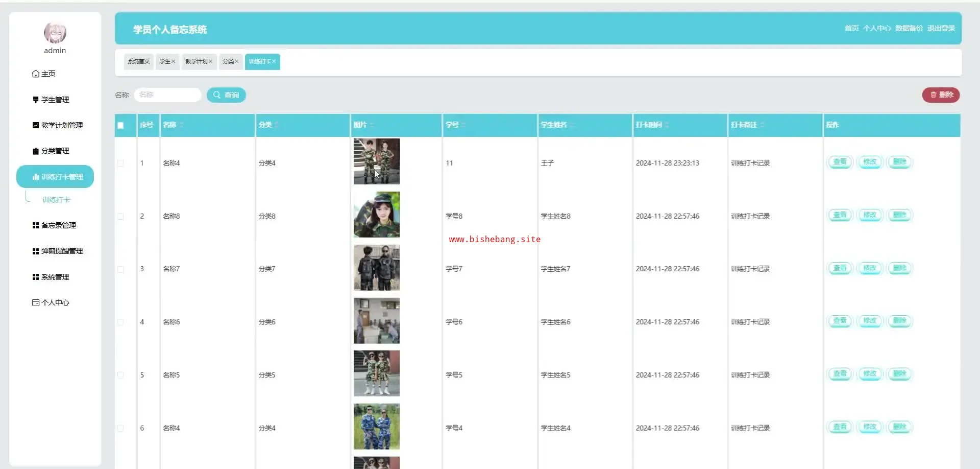The image size is (980, 469).
Task: Click the magnifier icon in 查询 button
Action: pyautogui.click(x=217, y=95)
